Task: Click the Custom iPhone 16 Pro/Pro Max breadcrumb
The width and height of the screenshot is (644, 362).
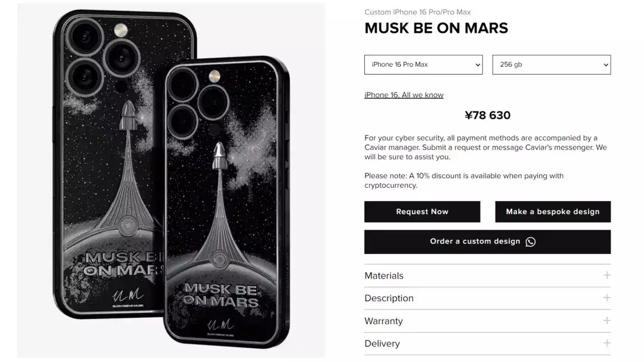Action: click(x=417, y=13)
